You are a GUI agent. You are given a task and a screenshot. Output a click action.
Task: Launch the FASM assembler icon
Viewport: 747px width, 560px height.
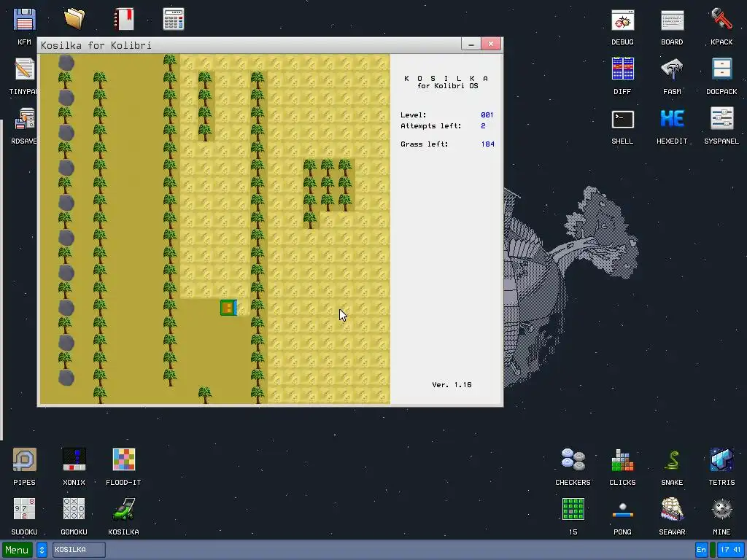pyautogui.click(x=672, y=69)
